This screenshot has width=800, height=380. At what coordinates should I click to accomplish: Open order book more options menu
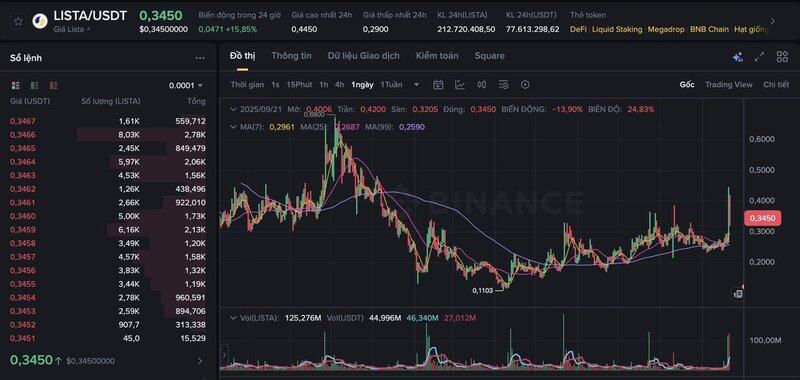(200, 58)
